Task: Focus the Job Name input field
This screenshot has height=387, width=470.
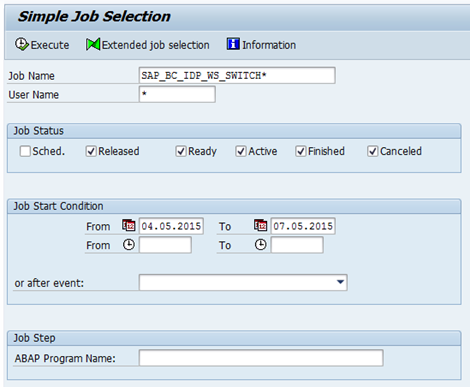Action: pos(237,75)
